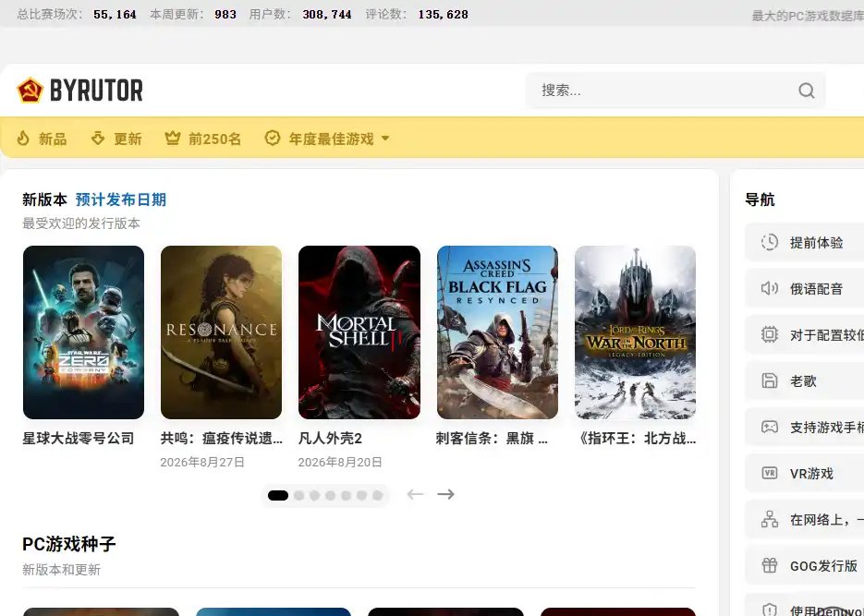Viewport: 864px width, 616px height.
Task: Click the chip icon for 对于配置较低
Action: click(769, 334)
